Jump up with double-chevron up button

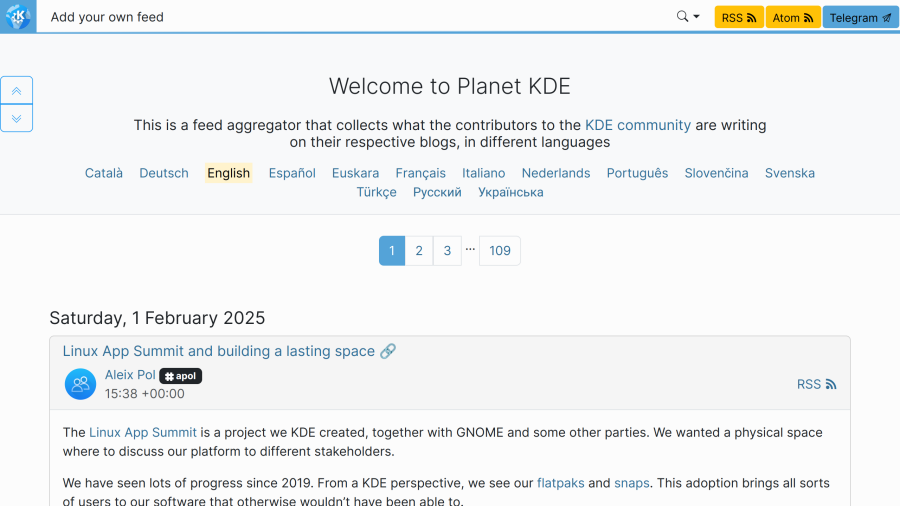(17, 91)
